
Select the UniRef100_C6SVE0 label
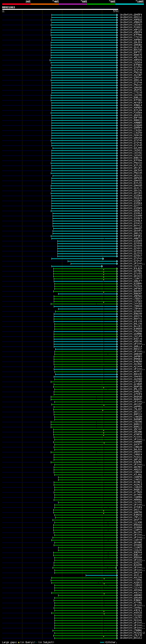pos(131,25)
